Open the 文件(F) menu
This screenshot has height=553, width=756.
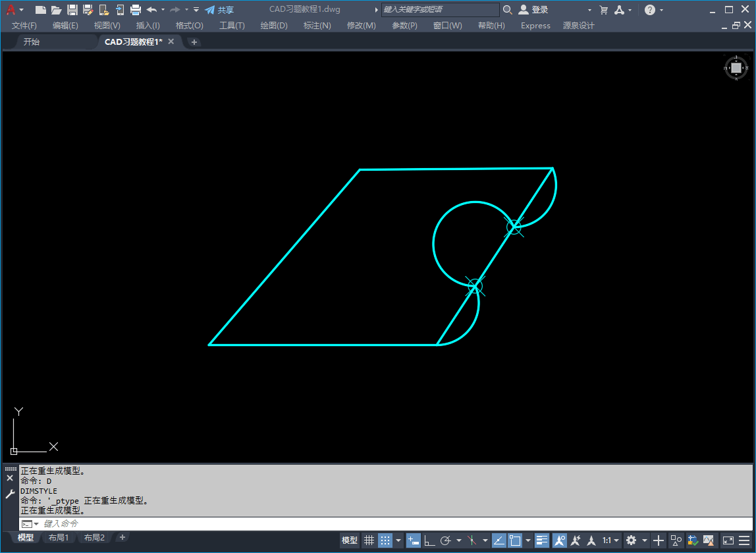(x=24, y=26)
